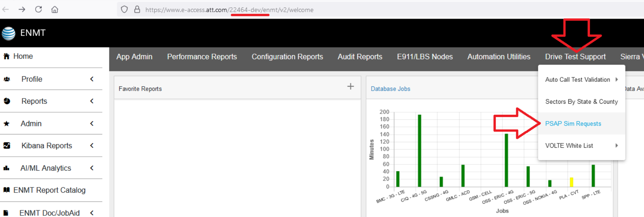Click the yellow PLA - CVT bar
The height and width of the screenshot is (217, 644).
(571, 182)
